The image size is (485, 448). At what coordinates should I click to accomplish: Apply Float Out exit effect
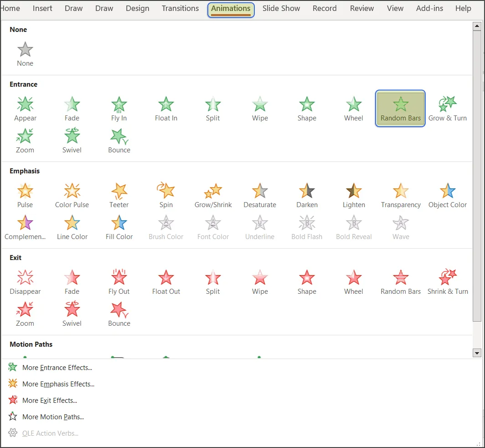coord(166,282)
